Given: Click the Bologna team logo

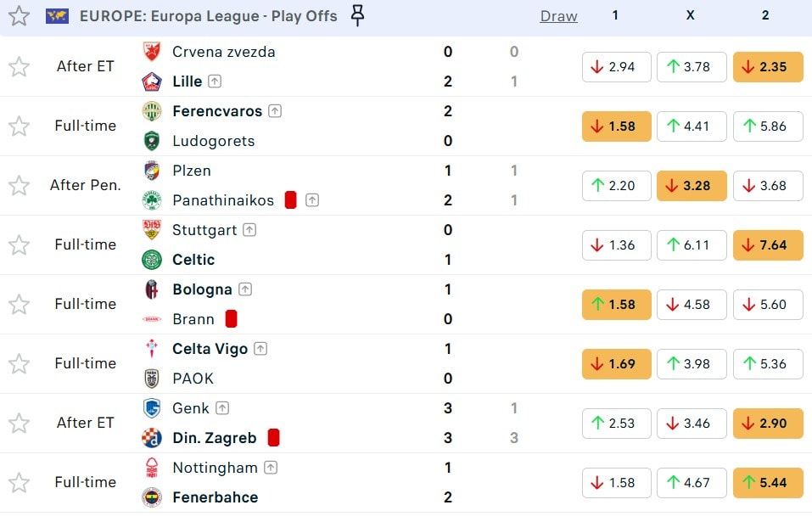Looking at the screenshot, I should [x=152, y=289].
